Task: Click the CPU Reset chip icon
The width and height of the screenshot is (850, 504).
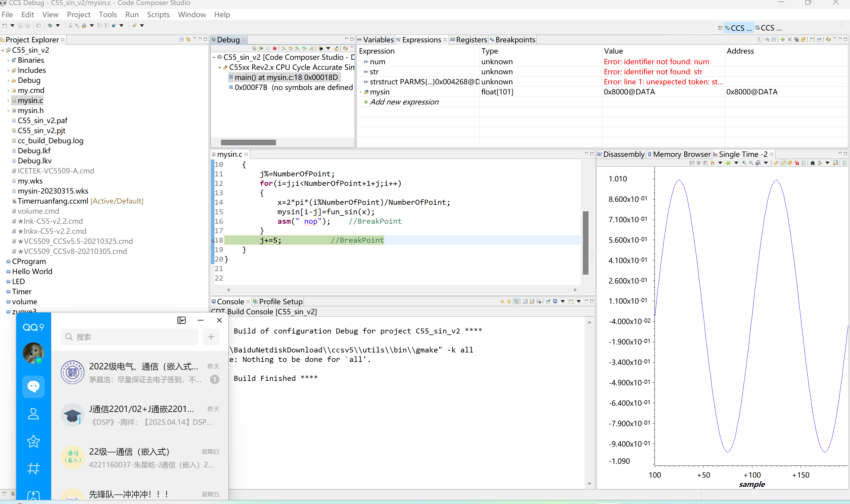Action: pos(320,48)
